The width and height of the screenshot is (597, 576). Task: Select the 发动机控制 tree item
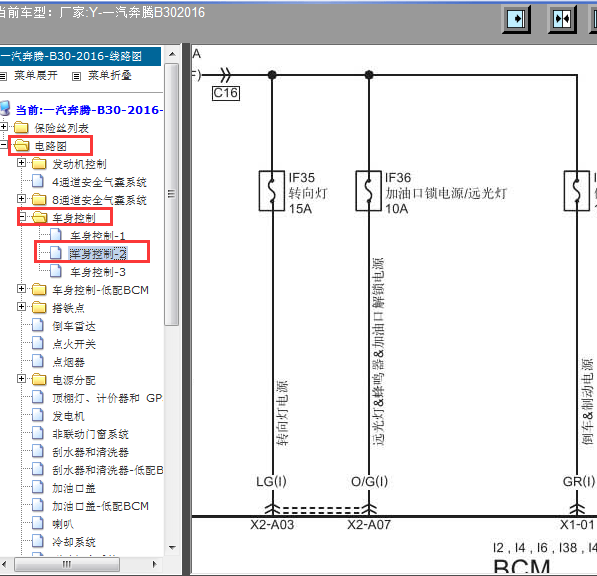click(x=79, y=164)
